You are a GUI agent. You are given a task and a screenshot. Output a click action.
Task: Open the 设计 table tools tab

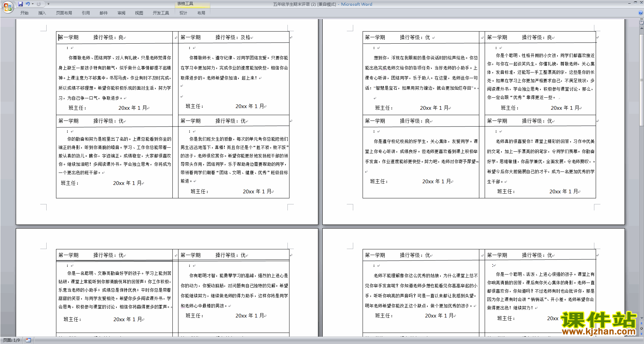(183, 13)
